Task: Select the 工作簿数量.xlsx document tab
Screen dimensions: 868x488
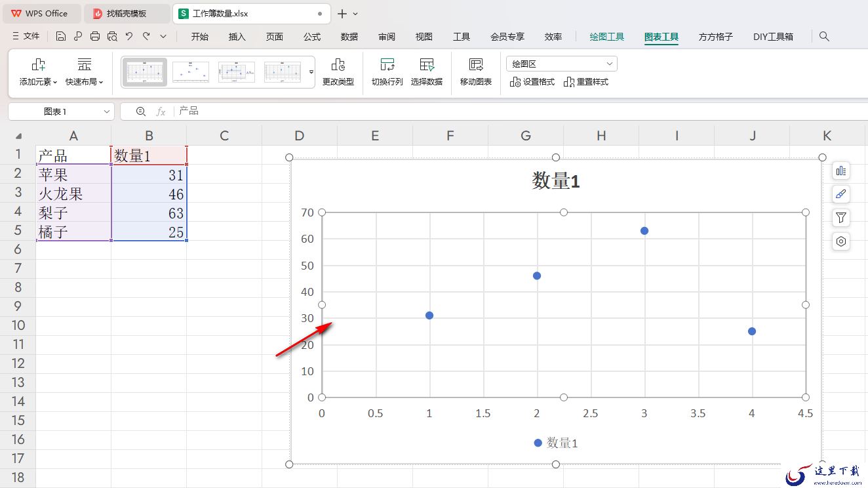Action: [251, 14]
